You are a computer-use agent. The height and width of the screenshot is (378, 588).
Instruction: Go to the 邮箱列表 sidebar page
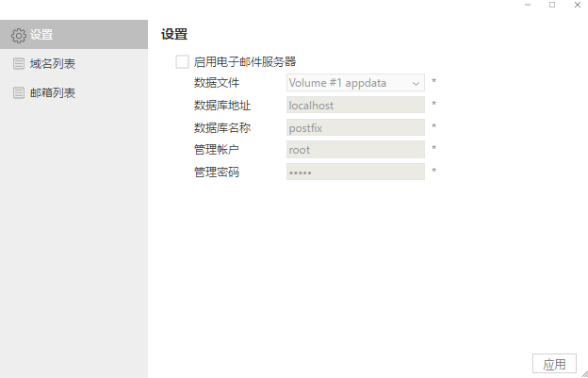click(53, 93)
